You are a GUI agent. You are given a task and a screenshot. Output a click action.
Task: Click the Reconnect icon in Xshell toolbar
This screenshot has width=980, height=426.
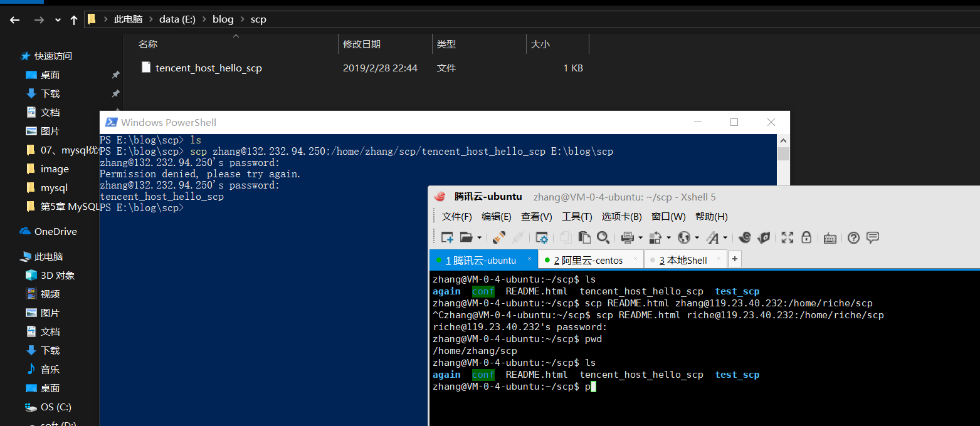499,237
